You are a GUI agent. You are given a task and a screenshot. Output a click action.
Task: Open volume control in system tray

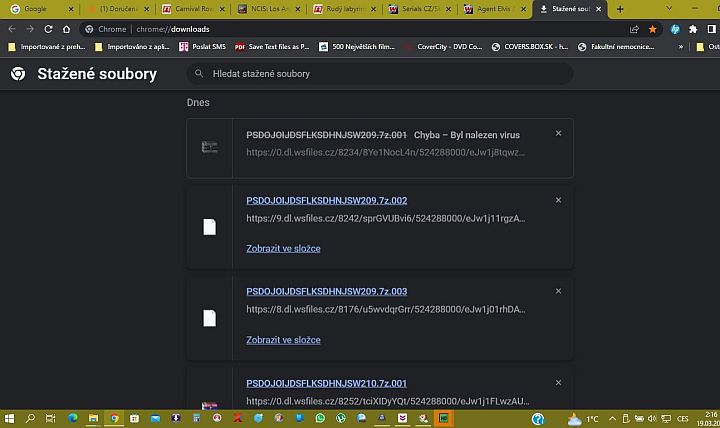[x=652, y=419]
